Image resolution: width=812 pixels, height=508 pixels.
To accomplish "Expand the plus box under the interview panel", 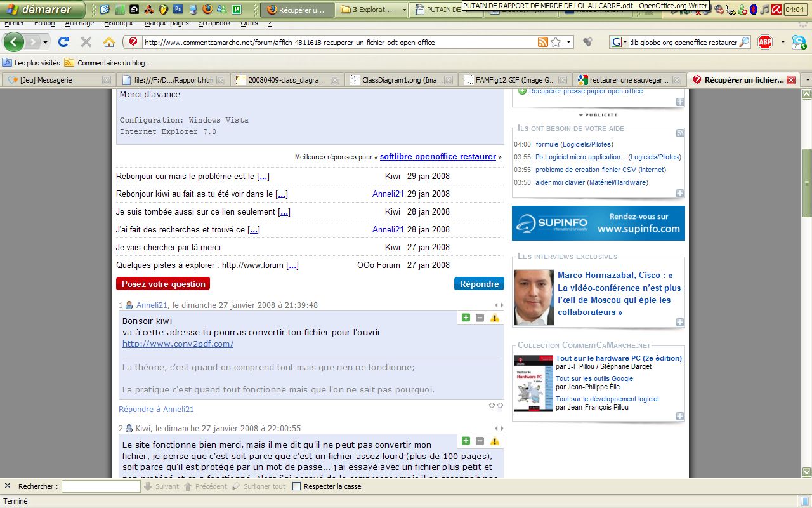I will (x=680, y=322).
